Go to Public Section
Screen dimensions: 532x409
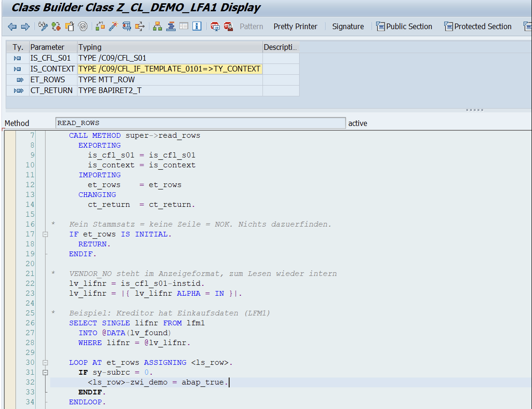pyautogui.click(x=404, y=26)
